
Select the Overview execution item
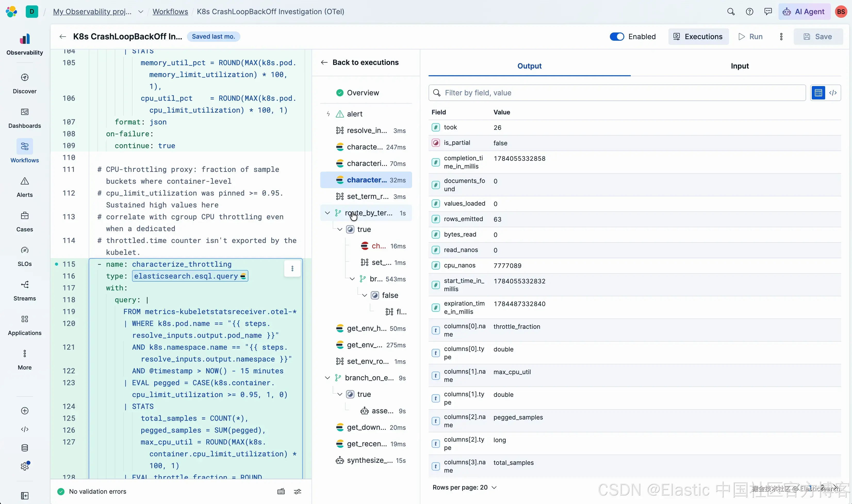pyautogui.click(x=366, y=93)
